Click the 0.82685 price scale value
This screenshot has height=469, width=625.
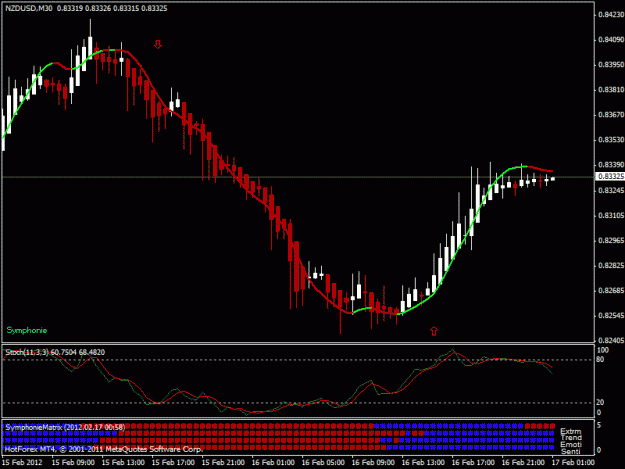pyautogui.click(x=611, y=290)
